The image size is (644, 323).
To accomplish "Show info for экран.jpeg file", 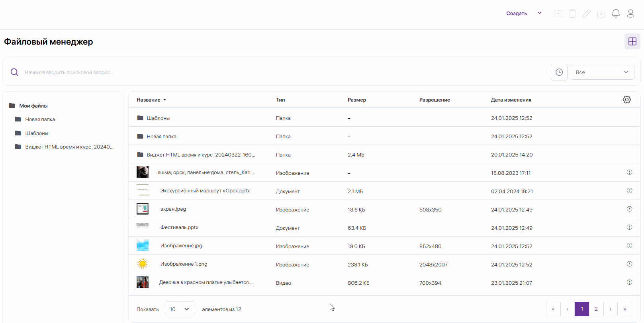I will [x=629, y=209].
